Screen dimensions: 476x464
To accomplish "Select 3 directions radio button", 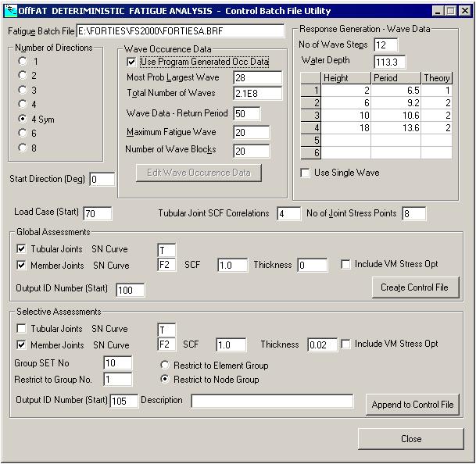I will [23, 90].
